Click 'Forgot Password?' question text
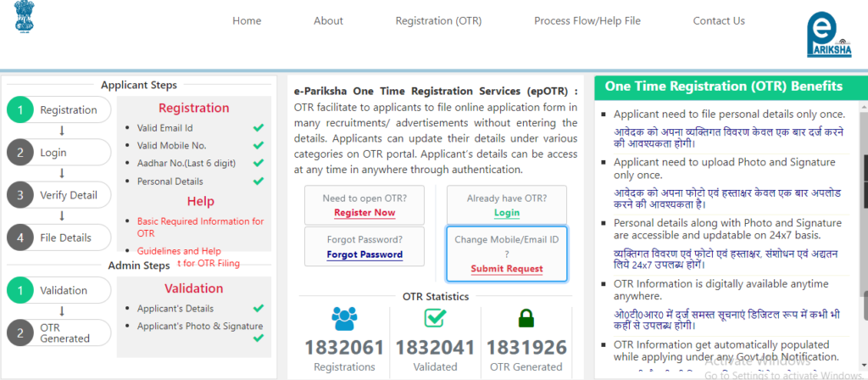 pyautogui.click(x=364, y=240)
